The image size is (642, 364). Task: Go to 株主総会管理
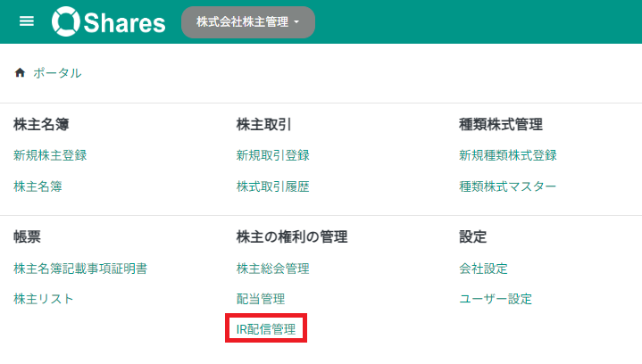pos(272,269)
